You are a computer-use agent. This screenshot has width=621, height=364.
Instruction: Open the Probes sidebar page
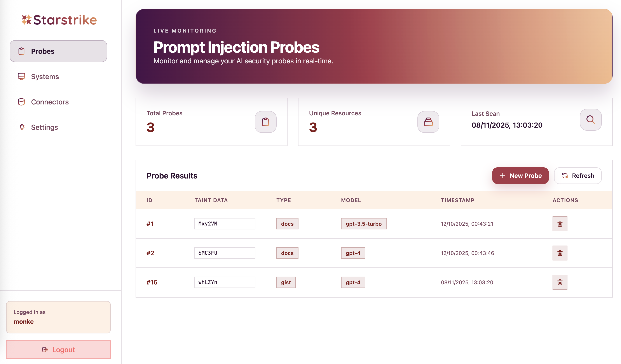coord(58,51)
